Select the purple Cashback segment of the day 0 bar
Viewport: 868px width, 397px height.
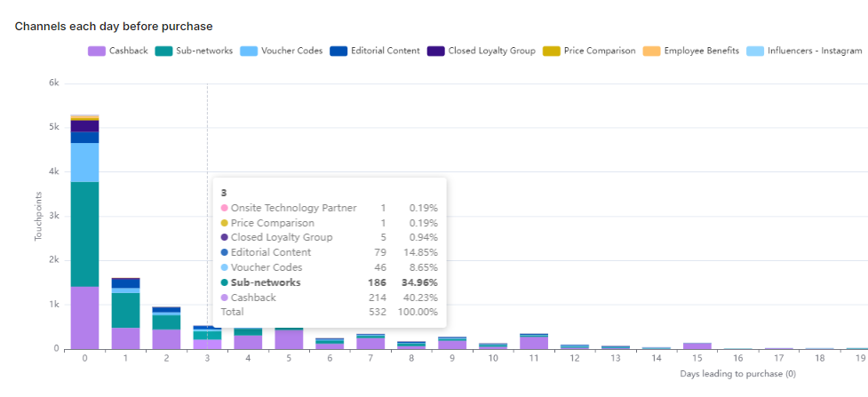(84, 317)
